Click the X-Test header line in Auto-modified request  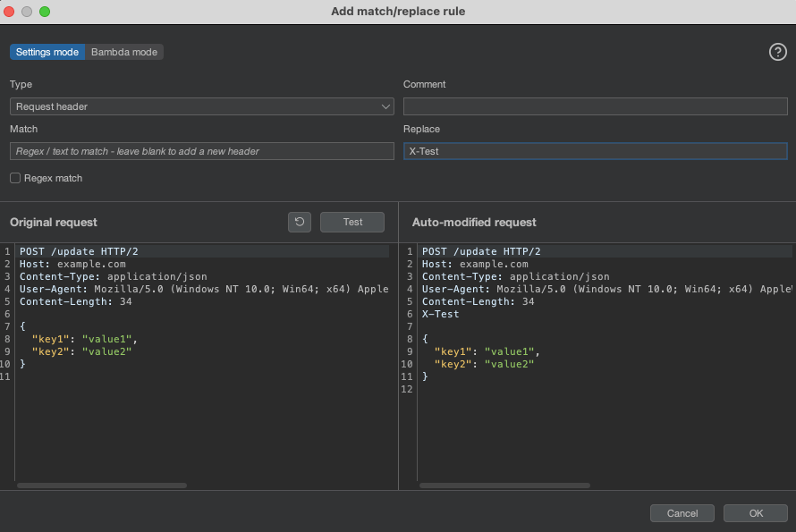click(x=441, y=314)
